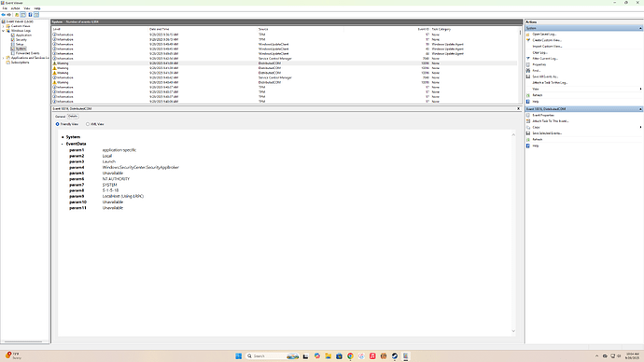Click the Back arrow in the toolbar
The height and width of the screenshot is (362, 644).
4,14
